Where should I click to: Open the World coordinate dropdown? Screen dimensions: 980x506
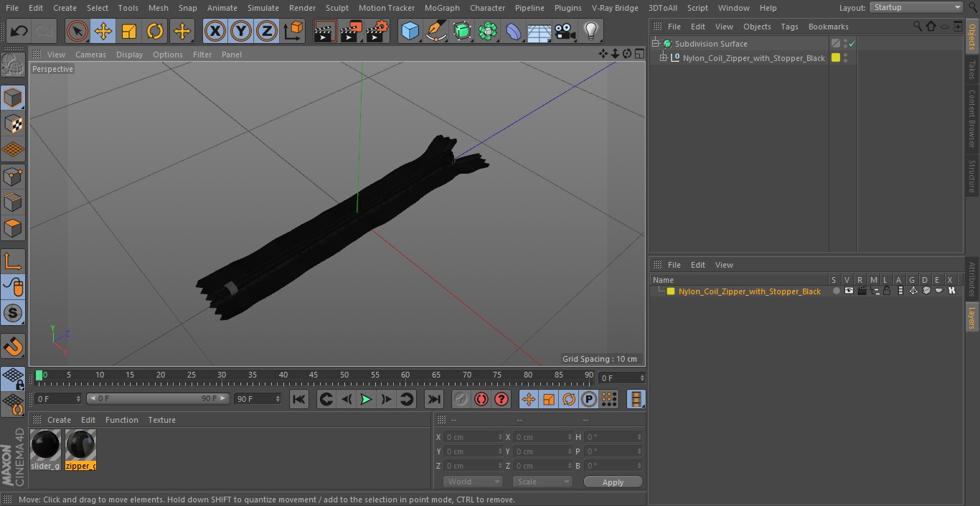coord(472,482)
